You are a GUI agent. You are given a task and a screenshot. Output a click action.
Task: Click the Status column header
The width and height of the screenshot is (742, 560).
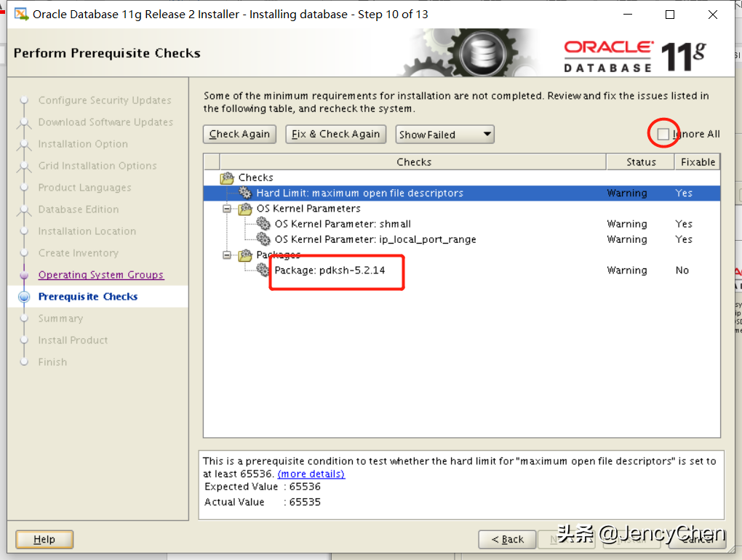(641, 162)
